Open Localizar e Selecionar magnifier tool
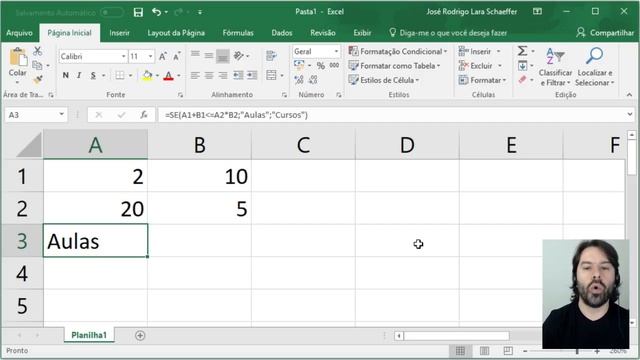The image size is (640, 360). coord(594,67)
